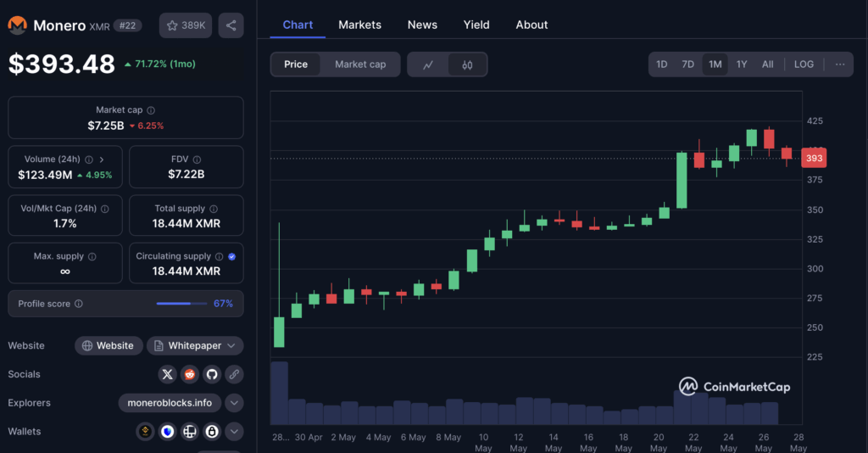This screenshot has height=453, width=868.
Task: Set chart range to 1M
Action: [x=715, y=64]
